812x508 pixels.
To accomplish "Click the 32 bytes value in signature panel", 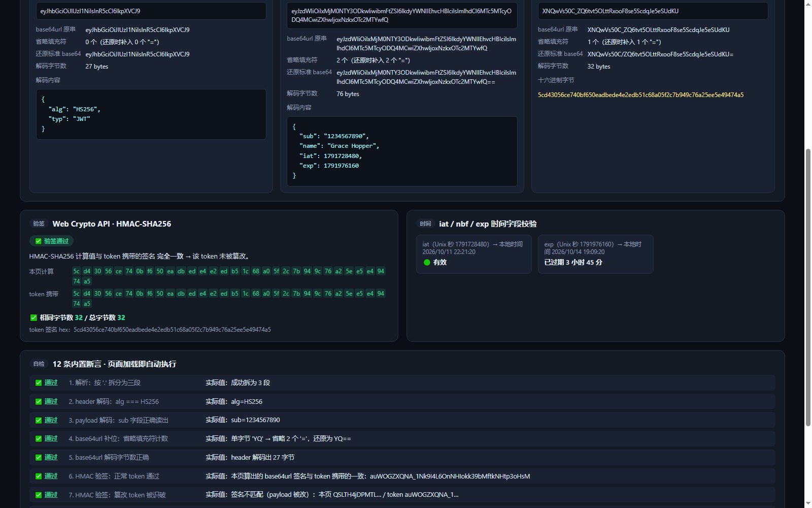I will [599, 67].
